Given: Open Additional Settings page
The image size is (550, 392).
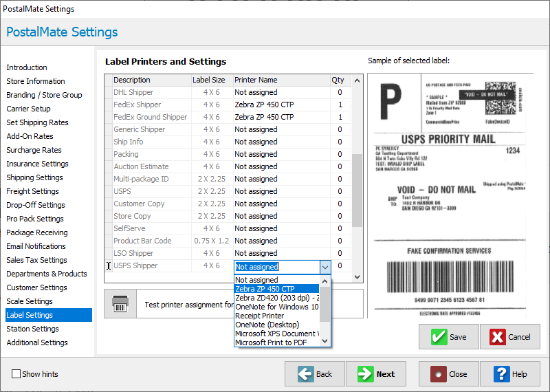Looking at the screenshot, I should (x=37, y=342).
